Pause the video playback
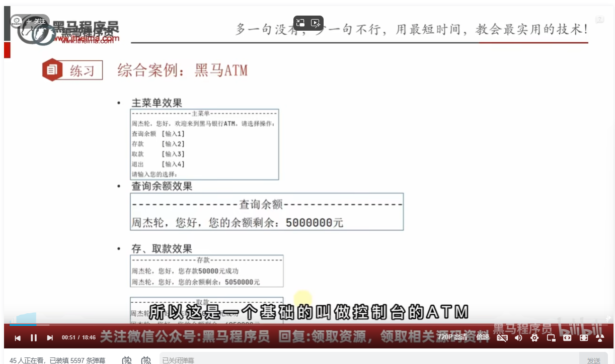Viewport: 615px width, 364px height. (34, 338)
